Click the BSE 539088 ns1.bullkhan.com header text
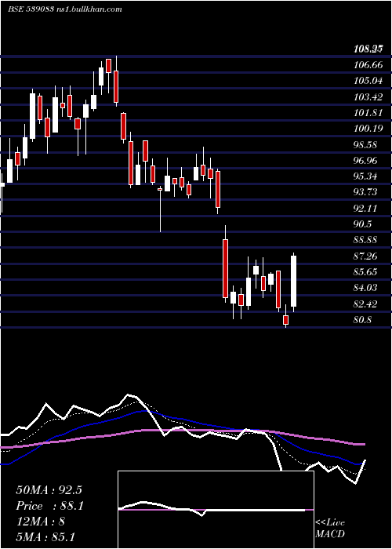This screenshot has height=549, width=392. click(65, 9)
